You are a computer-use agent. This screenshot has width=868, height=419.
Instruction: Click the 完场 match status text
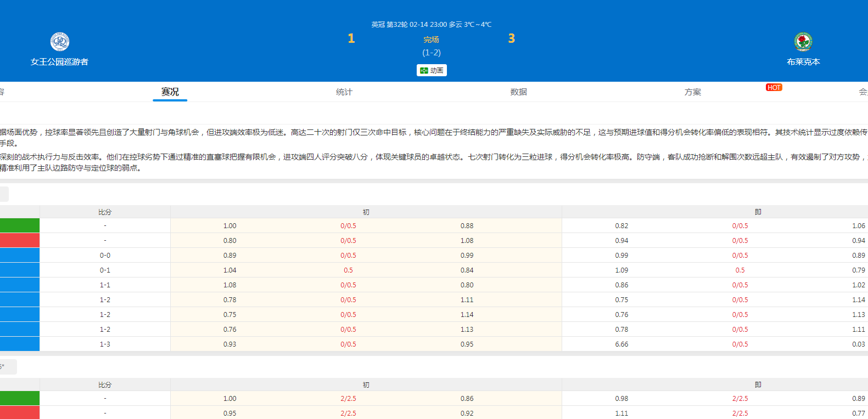coord(431,39)
